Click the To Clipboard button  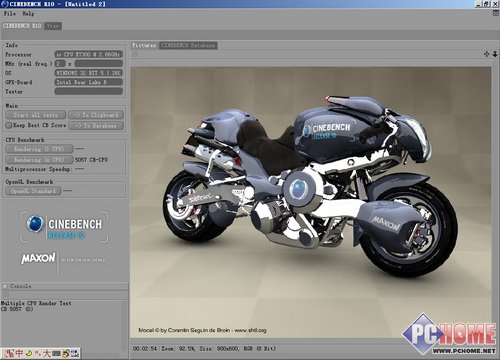click(96, 115)
